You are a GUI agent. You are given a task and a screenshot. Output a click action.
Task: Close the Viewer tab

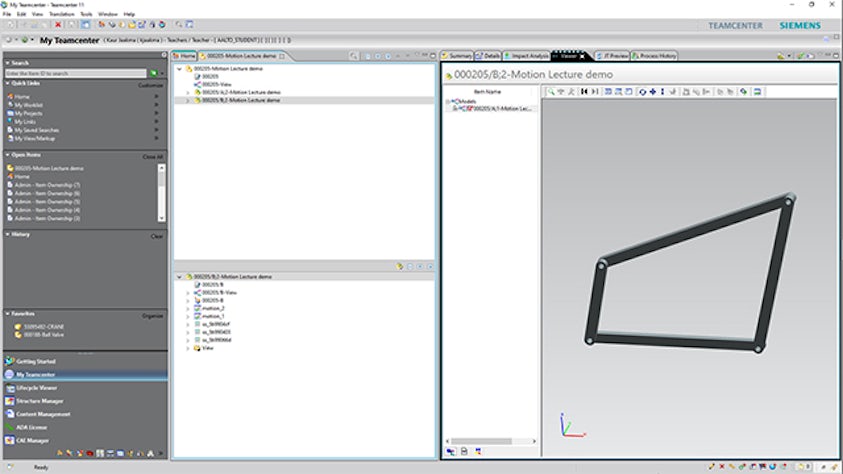582,56
